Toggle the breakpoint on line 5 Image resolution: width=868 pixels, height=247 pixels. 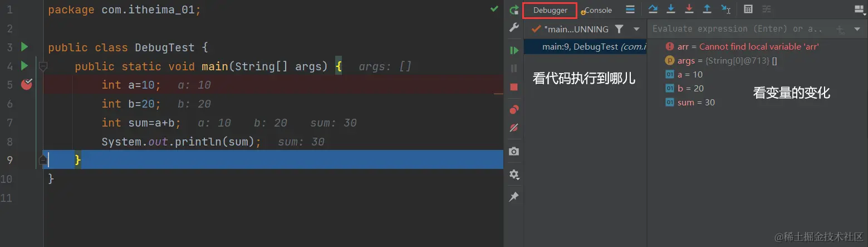pos(26,84)
